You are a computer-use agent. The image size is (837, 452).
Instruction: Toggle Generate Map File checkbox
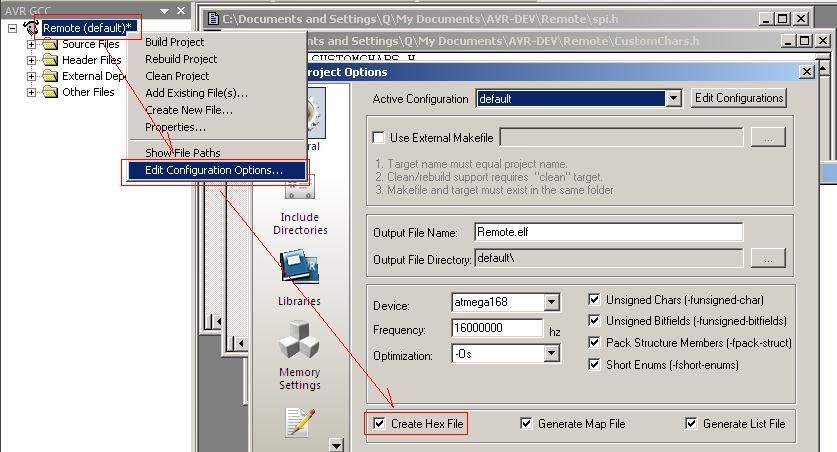(x=526, y=423)
